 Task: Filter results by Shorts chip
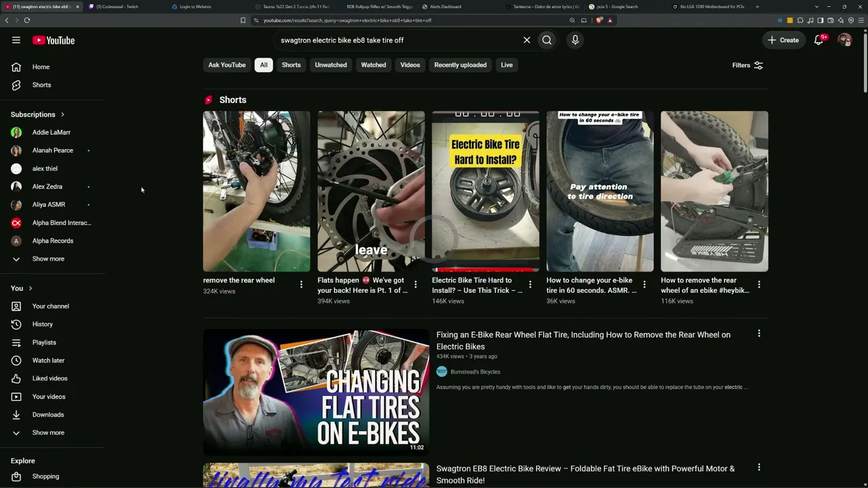291,65
